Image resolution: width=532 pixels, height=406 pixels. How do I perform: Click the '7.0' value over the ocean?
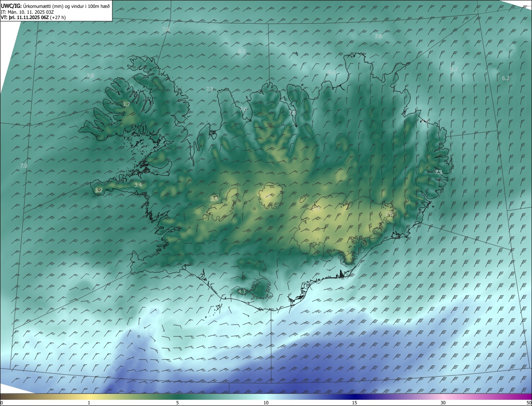point(24,166)
